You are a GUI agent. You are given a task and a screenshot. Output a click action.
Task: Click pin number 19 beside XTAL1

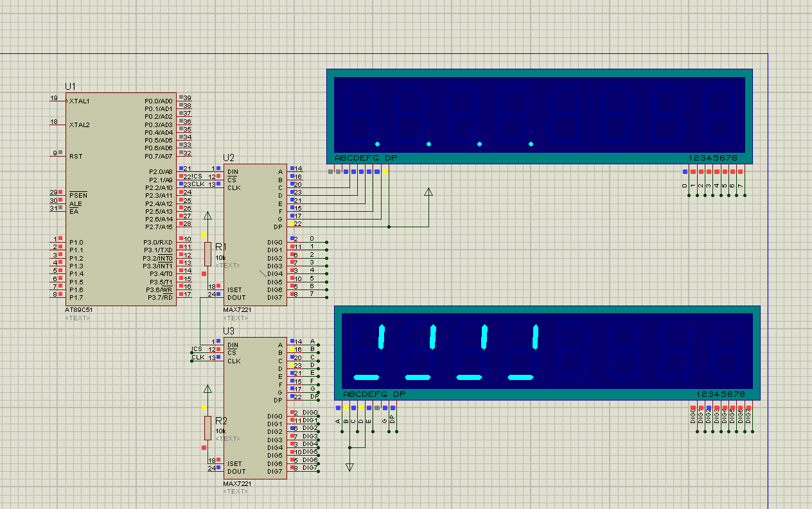point(54,98)
